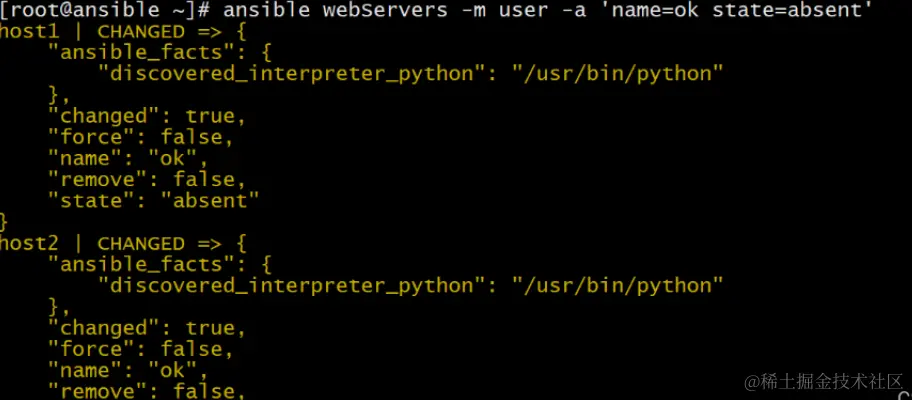Screen dimensions: 912x400
Task: Click "changed": true line under host1
Action: click(147, 116)
